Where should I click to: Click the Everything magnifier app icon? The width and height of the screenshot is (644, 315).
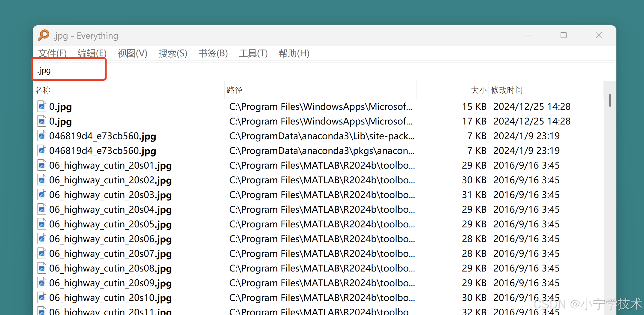(x=44, y=35)
